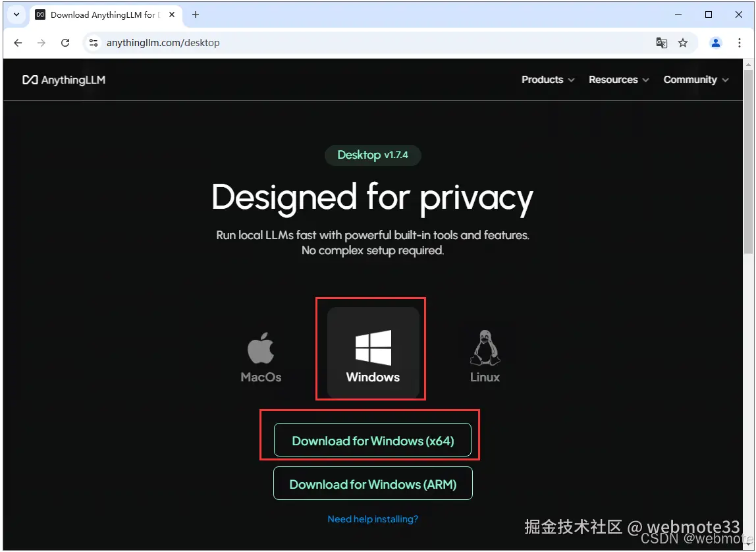Viewport: 756px width, 552px height.
Task: Click the browser back arrow
Action: point(18,43)
